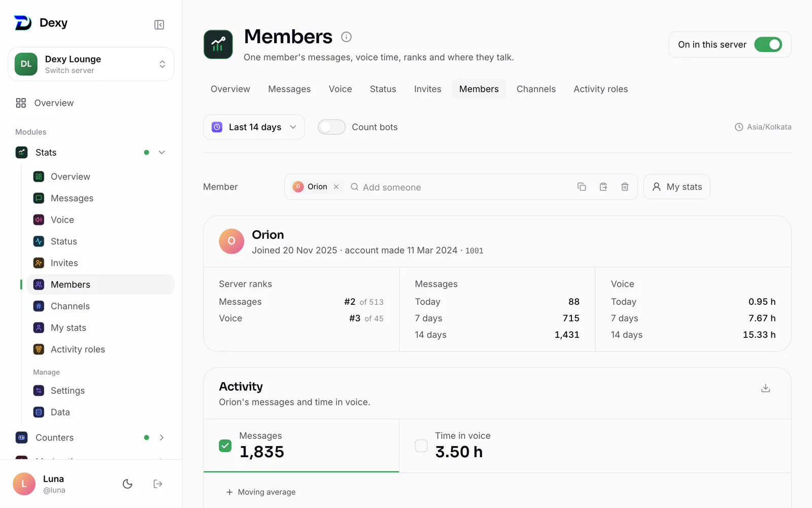The width and height of the screenshot is (812, 508).
Task: Click the paste members clipboard icon
Action: pyautogui.click(x=603, y=187)
